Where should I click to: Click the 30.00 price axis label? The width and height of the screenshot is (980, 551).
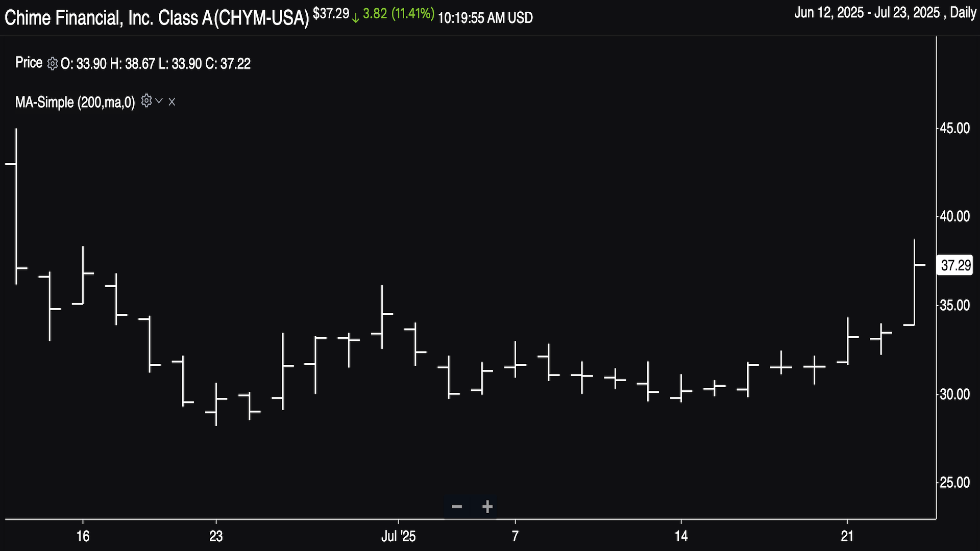[955, 394]
